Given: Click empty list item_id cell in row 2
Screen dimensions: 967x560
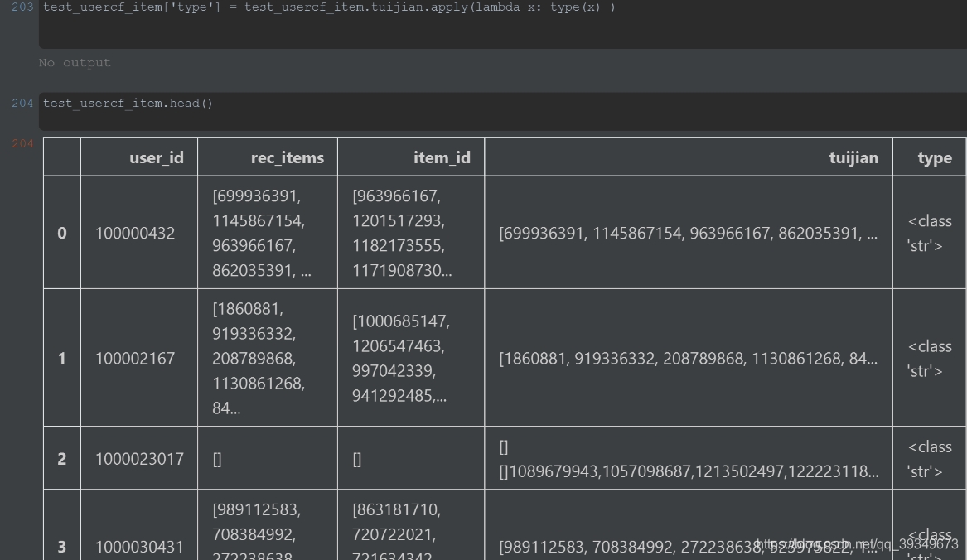Looking at the screenshot, I should click(411, 458).
